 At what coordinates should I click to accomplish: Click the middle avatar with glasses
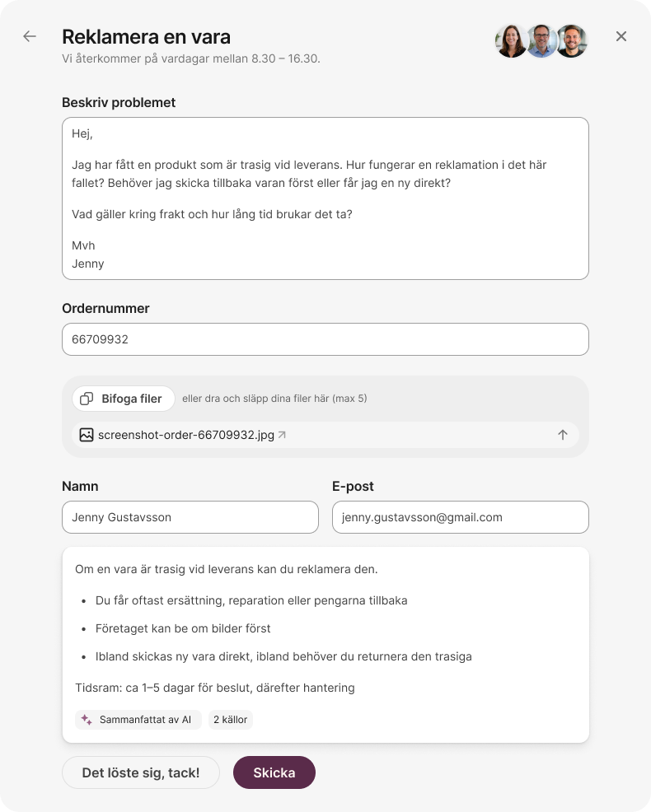pos(541,41)
